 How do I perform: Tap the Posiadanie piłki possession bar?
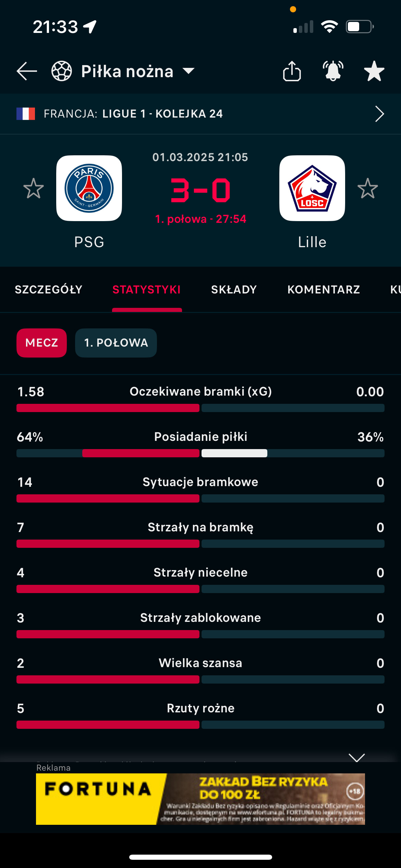[x=200, y=453]
